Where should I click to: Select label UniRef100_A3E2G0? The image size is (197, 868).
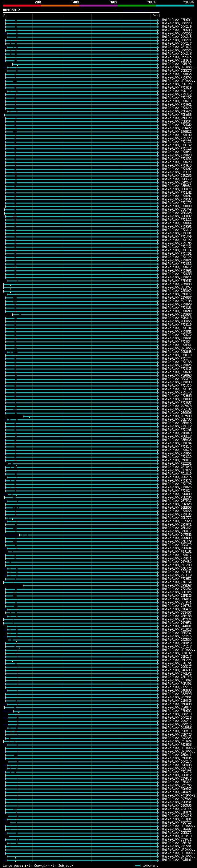(x=177, y=497)
